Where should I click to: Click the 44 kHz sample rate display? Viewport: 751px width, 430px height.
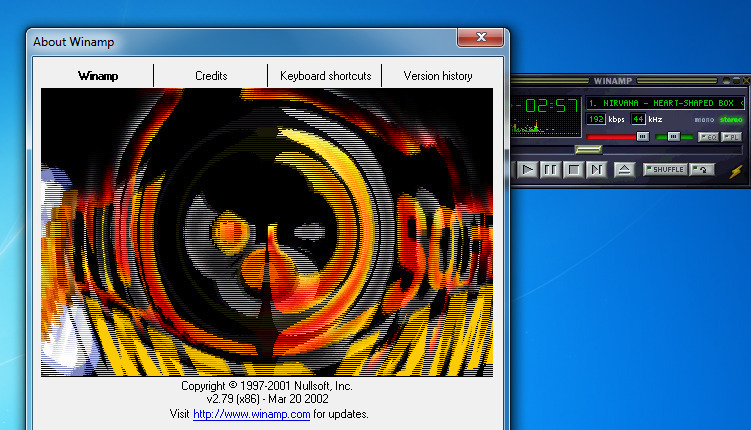638,119
